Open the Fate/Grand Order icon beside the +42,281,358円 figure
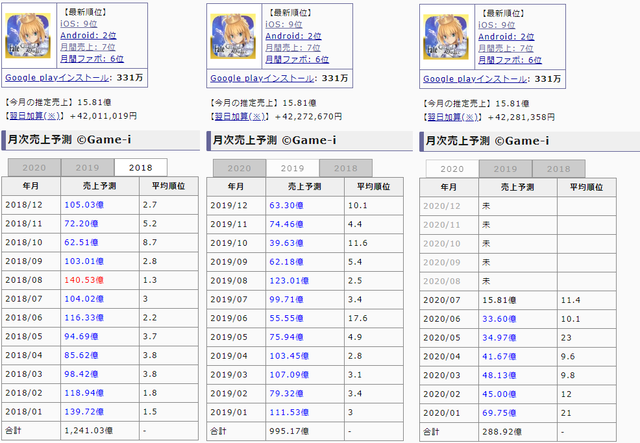The width and height of the screenshot is (640, 443). 447,37
